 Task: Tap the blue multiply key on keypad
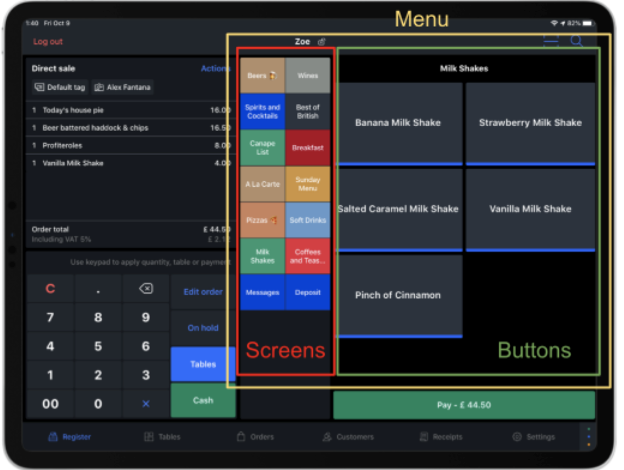point(145,404)
